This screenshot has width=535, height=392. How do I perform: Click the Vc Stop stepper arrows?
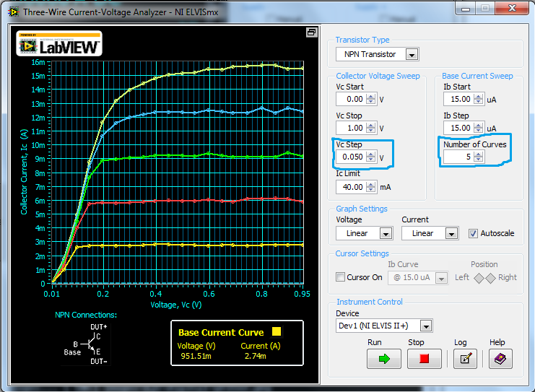[370, 128]
